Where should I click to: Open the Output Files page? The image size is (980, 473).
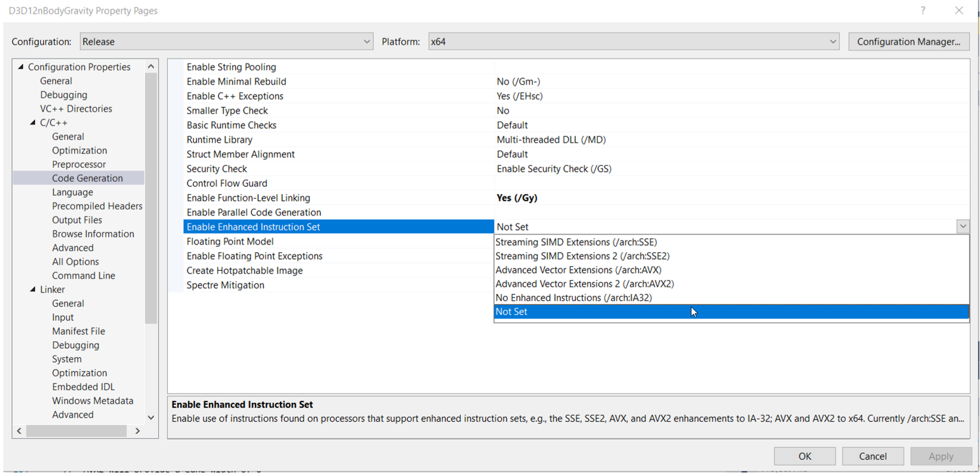tap(77, 220)
